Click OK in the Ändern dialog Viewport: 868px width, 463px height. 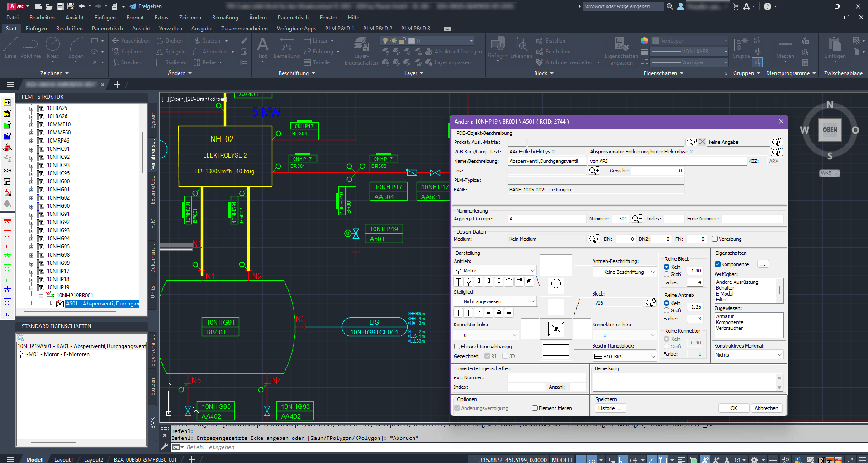click(x=734, y=408)
